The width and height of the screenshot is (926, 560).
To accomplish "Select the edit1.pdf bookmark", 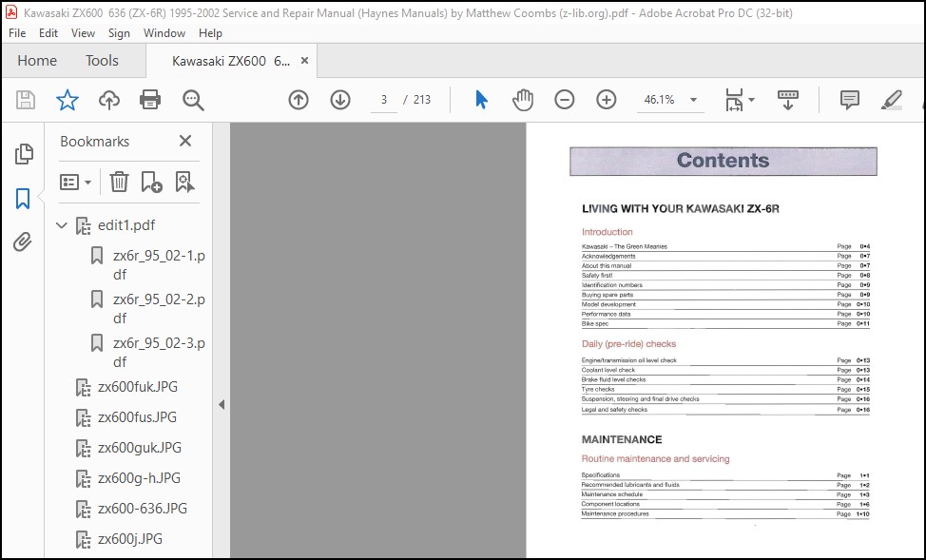I will point(126,225).
